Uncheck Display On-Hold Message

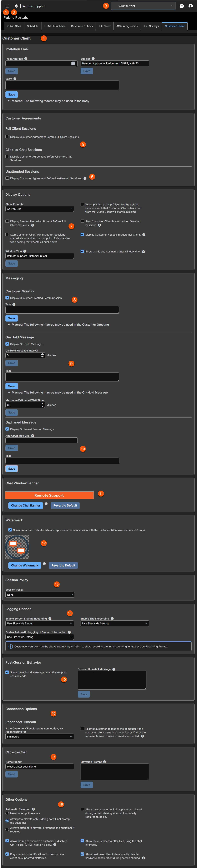tap(7, 344)
